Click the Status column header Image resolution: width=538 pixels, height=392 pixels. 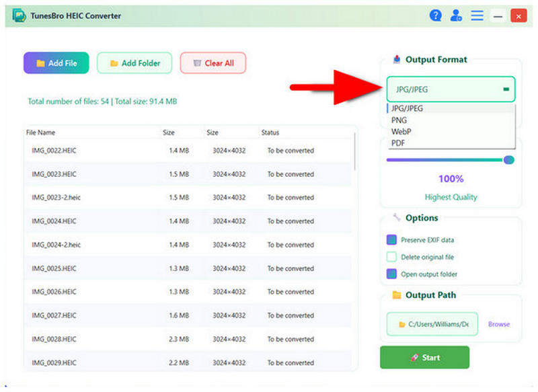click(x=270, y=132)
